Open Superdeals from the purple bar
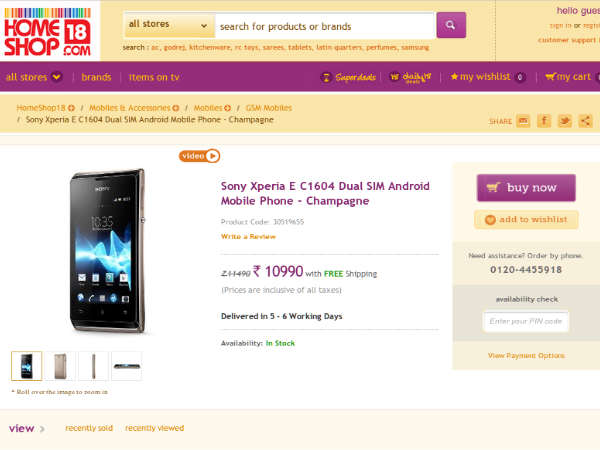 pyautogui.click(x=349, y=77)
